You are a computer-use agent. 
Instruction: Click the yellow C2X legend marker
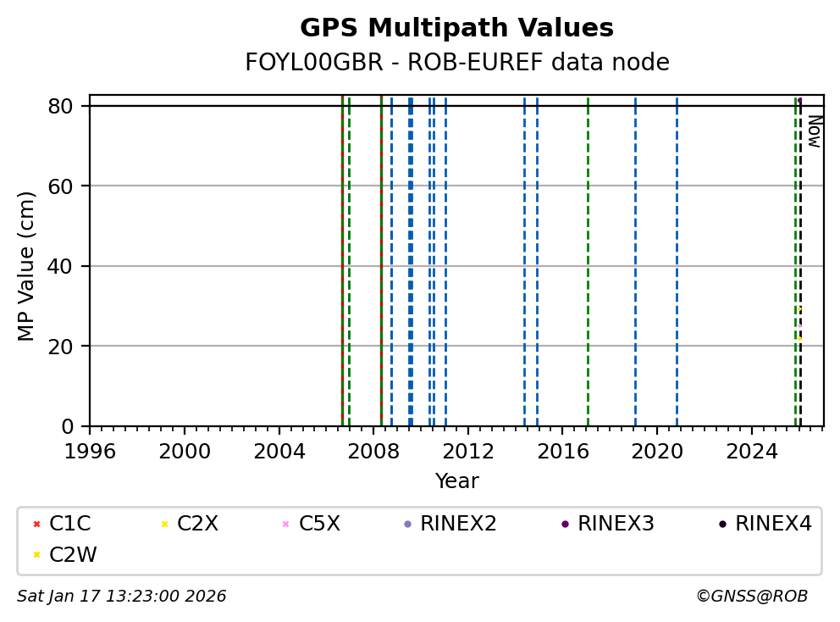[x=163, y=525]
